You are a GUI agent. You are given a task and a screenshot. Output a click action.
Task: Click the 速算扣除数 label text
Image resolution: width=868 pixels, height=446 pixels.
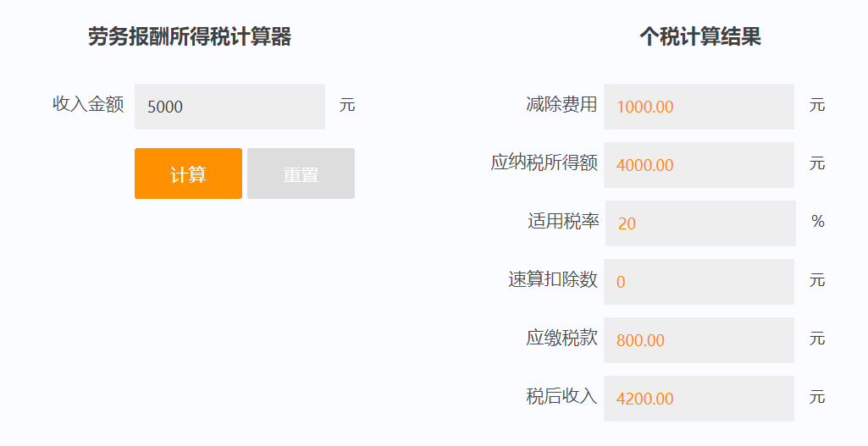(x=553, y=279)
